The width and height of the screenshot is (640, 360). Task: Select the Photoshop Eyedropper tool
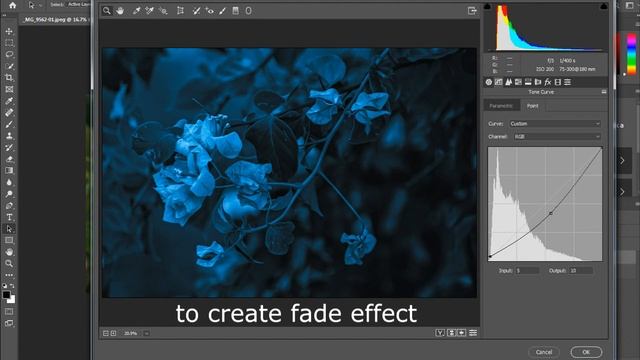[x=9, y=101]
